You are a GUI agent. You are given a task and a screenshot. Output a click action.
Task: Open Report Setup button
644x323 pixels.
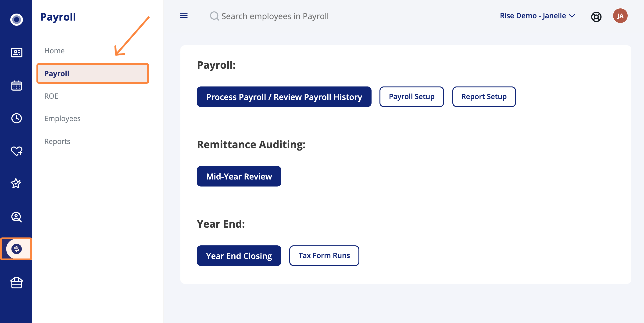[x=484, y=97]
